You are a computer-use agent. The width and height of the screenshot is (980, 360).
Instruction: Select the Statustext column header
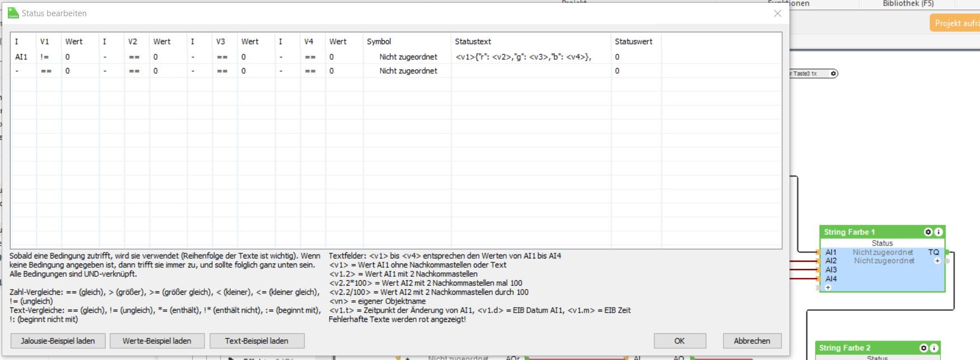point(531,41)
